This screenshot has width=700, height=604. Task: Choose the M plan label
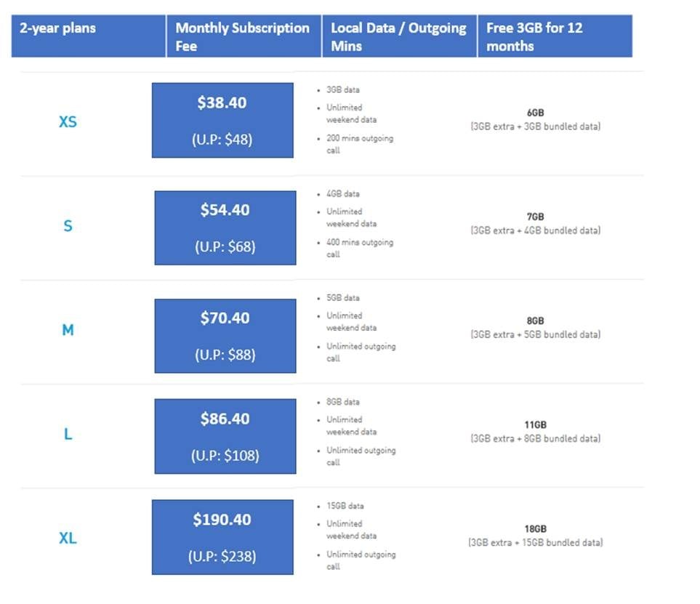click(68, 330)
